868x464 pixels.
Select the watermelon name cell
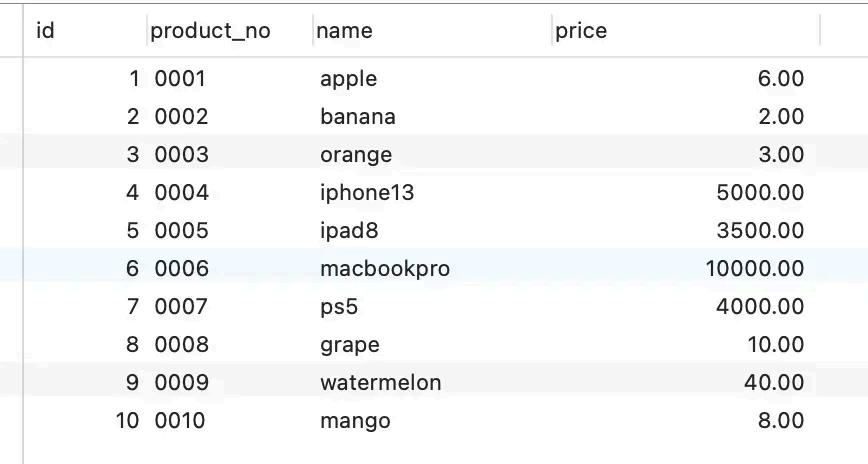380,383
